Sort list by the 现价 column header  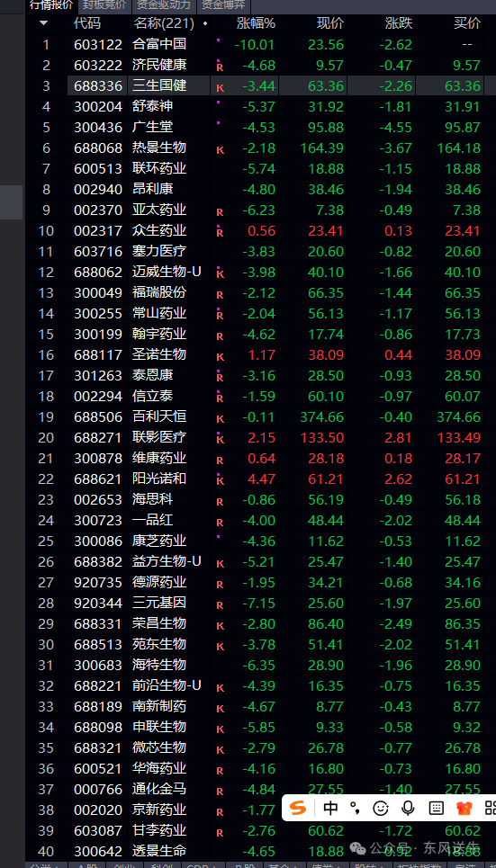coord(329,23)
